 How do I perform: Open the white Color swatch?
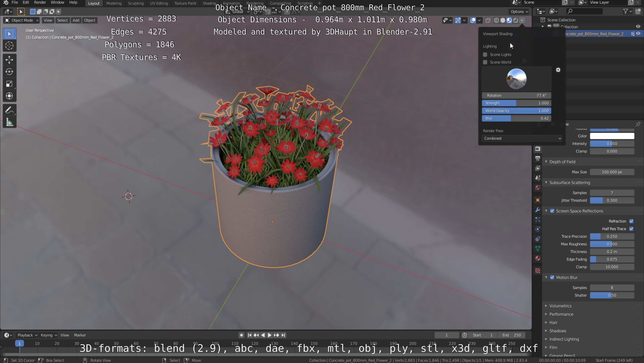(x=612, y=136)
